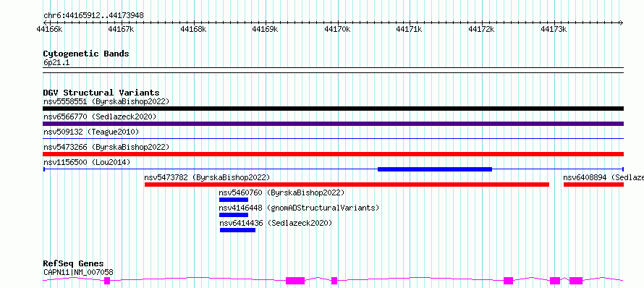Click the nsv5473266 (ByrskaBishop2022) label

[106, 147]
